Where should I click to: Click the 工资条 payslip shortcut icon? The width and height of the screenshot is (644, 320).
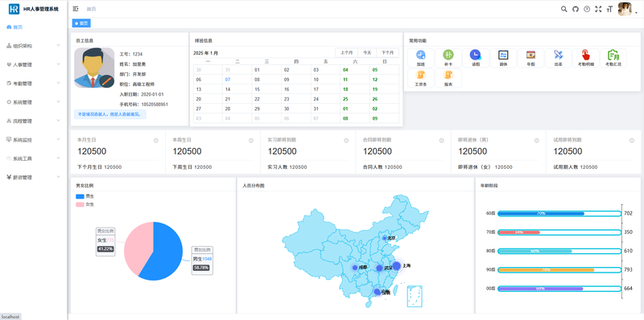420,74
